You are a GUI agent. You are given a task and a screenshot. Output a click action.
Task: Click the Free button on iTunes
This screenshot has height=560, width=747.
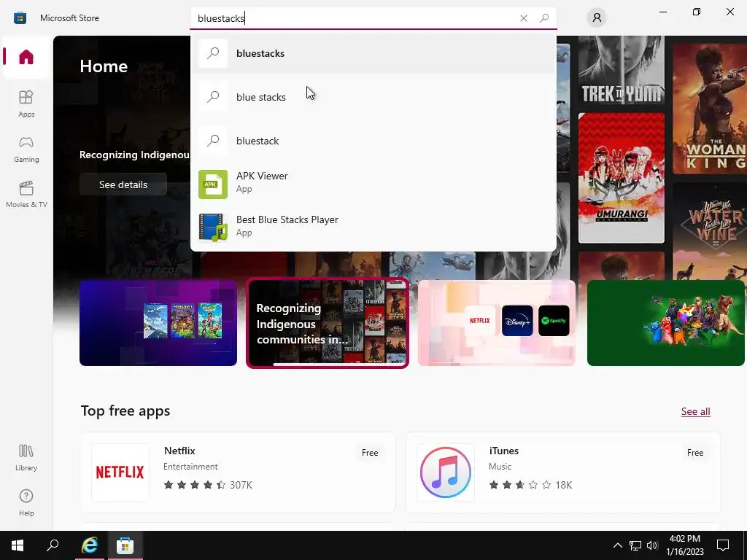695,453
